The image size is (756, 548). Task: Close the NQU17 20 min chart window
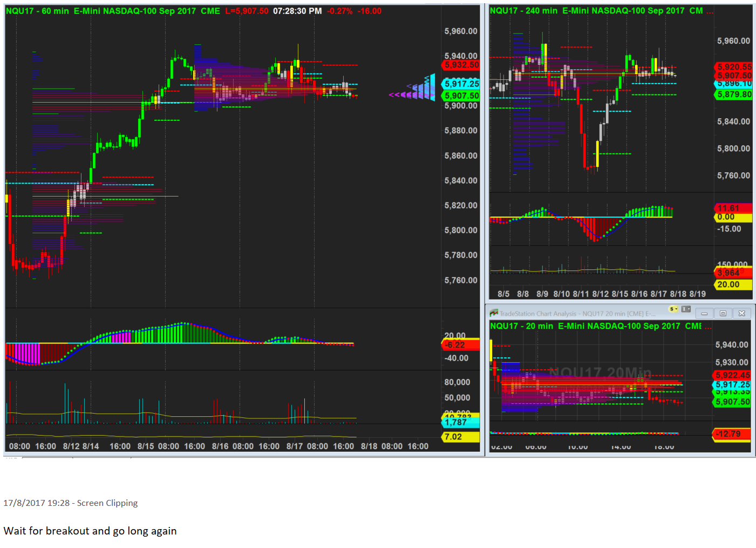tap(742, 313)
